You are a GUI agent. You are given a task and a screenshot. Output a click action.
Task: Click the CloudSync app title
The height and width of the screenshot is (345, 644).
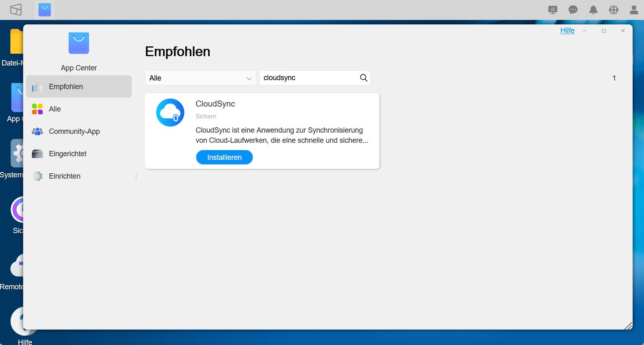[x=215, y=104]
